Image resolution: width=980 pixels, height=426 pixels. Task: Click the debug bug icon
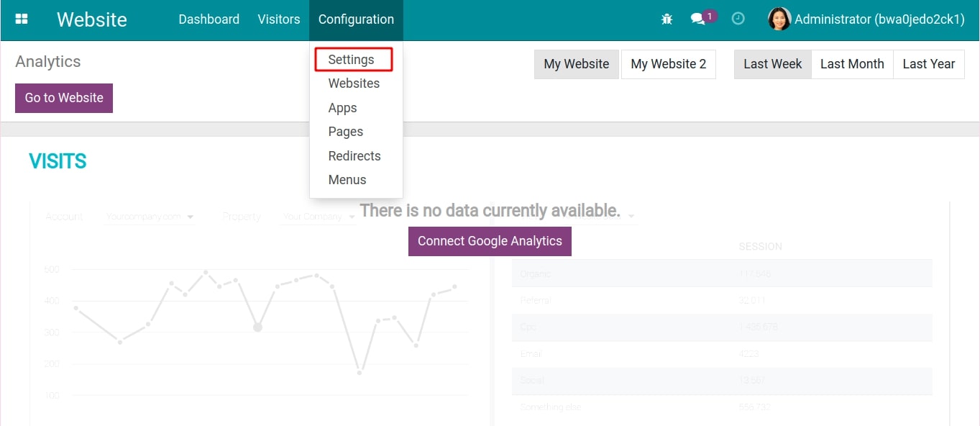point(667,19)
